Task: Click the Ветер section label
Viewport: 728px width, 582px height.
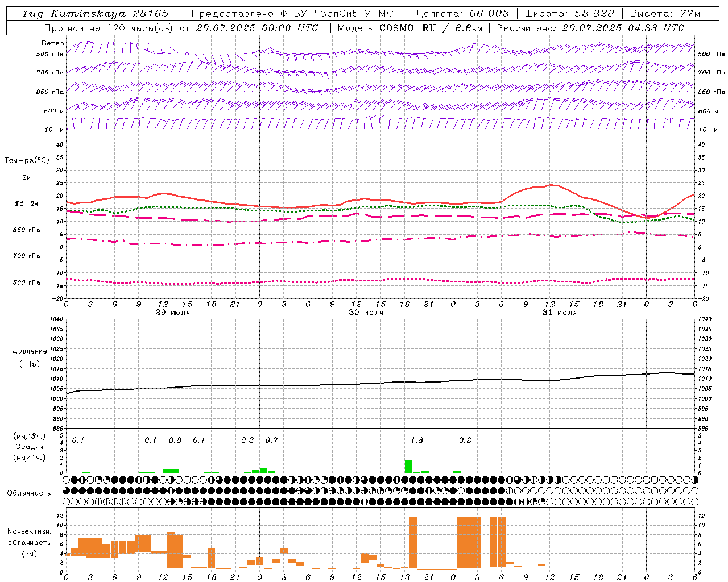Action: [52, 43]
